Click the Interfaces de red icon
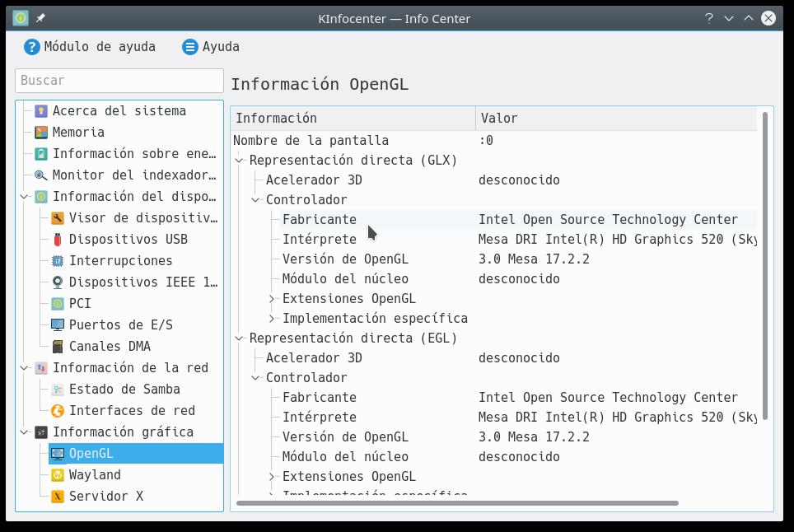 click(57, 410)
